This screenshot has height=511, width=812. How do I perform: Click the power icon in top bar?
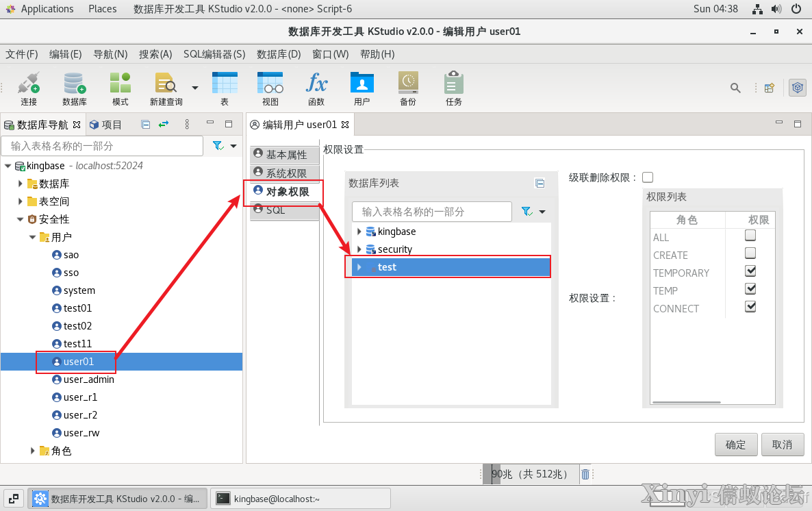[796, 9]
